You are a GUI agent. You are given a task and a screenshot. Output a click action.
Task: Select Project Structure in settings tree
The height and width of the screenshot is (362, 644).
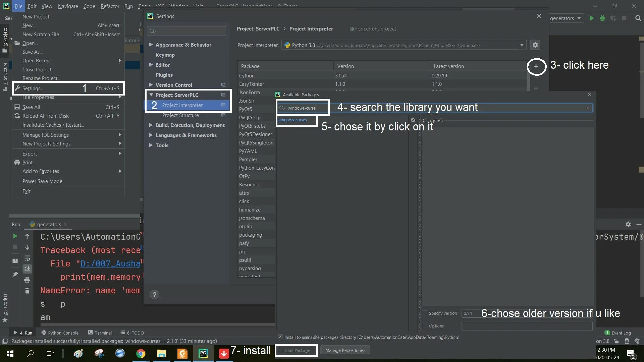coord(180,115)
